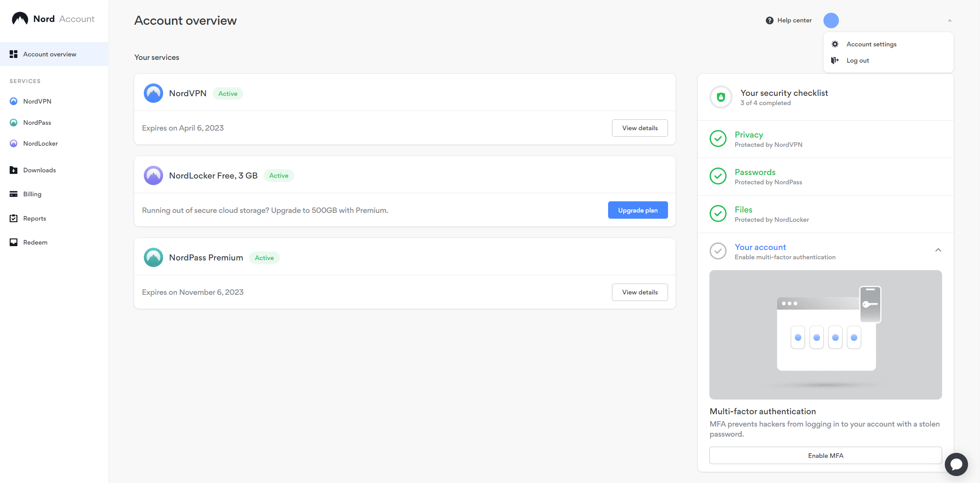Choose Log out from profile menu
Screen dimensions: 980x483
pyautogui.click(x=857, y=61)
